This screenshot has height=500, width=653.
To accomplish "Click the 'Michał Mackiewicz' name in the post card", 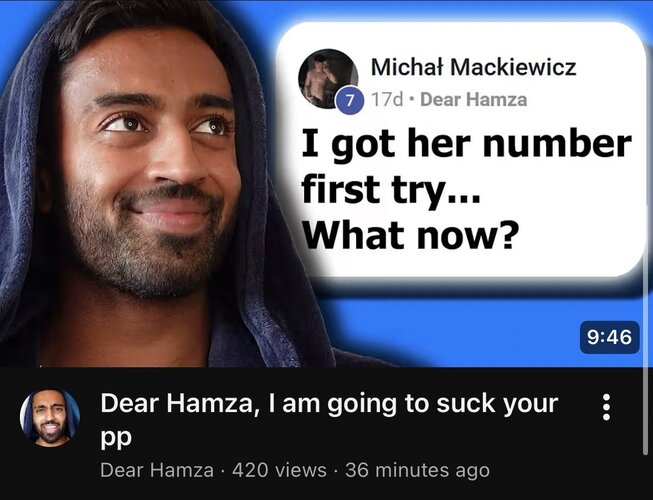I will 474,67.
